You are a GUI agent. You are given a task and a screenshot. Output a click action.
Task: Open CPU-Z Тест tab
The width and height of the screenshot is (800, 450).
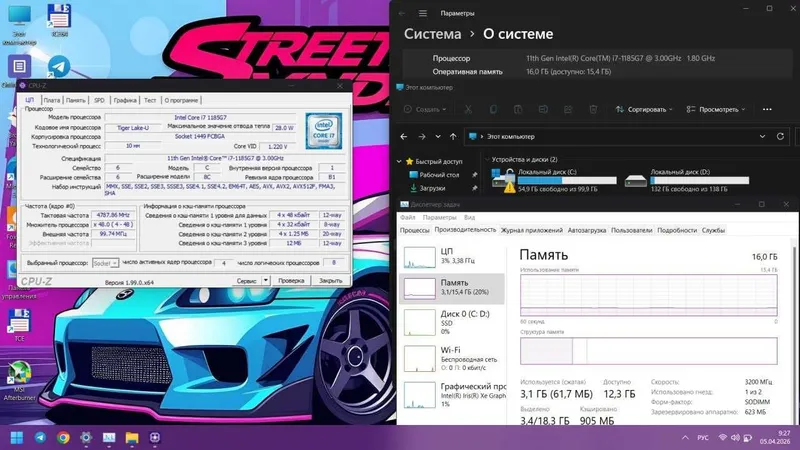[150, 100]
